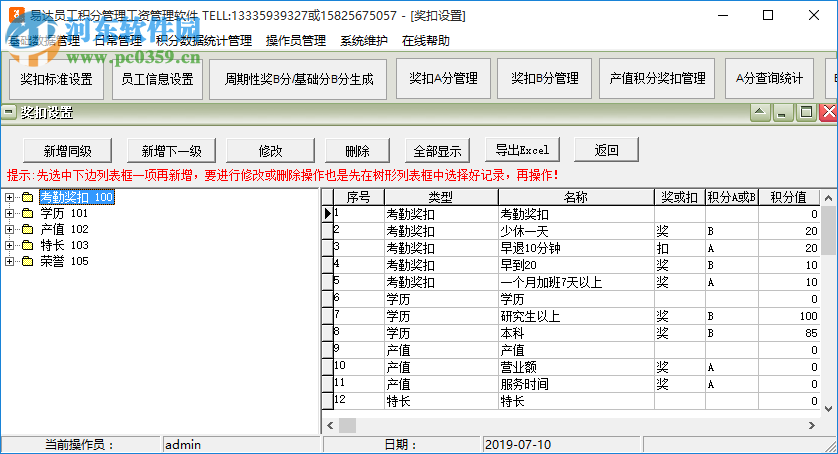Viewport: 838px width, 454px height.
Task: Open the 积分数据统计管理 menu
Action: click(204, 41)
